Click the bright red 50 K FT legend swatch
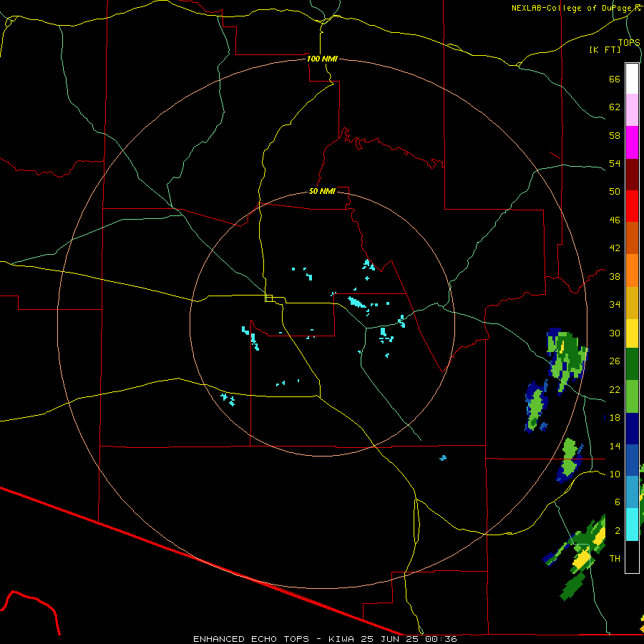 632,206
